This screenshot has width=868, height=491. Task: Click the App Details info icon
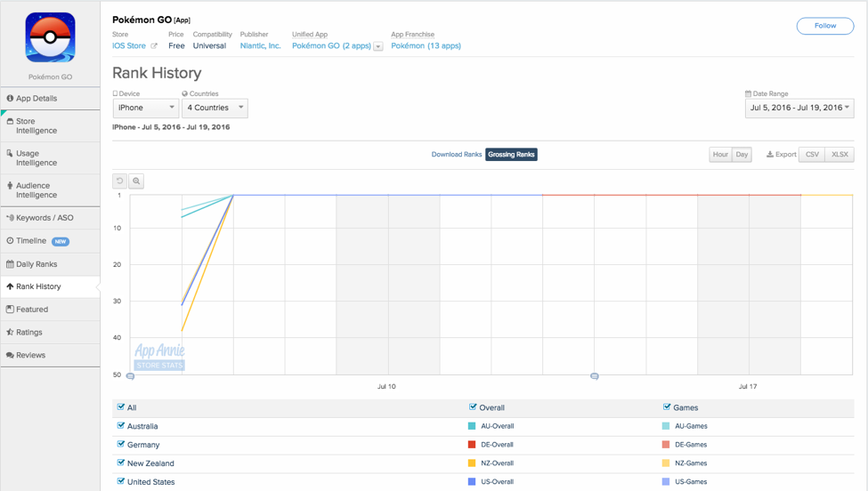(x=10, y=99)
